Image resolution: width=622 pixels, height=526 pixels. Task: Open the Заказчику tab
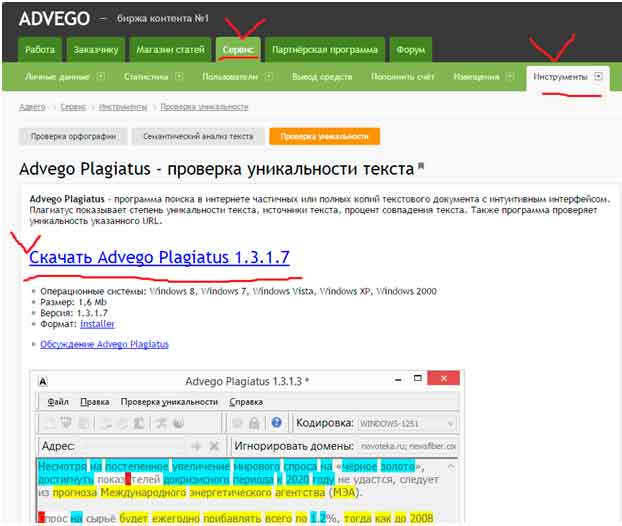[x=96, y=50]
